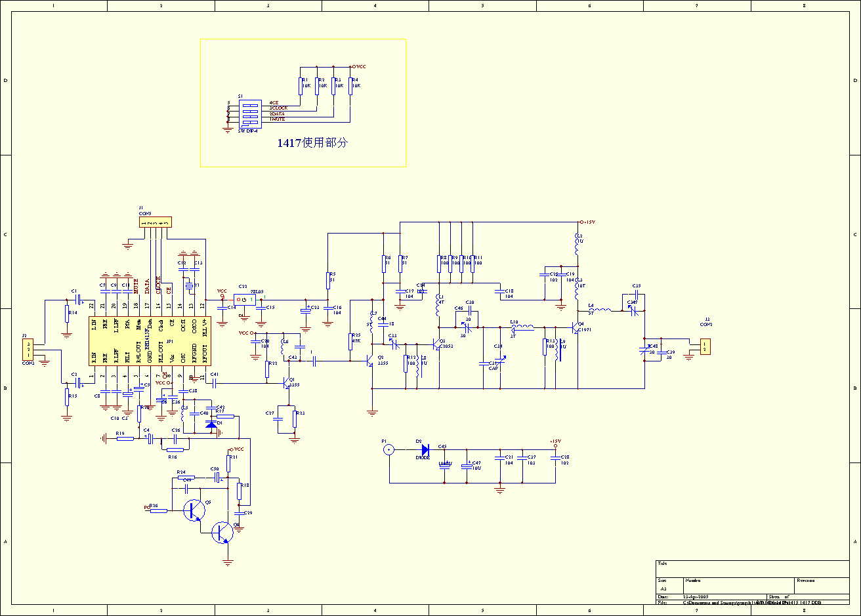This screenshot has height=616, width=861.
Task: Select inductor L10
Action: [x=523, y=327]
